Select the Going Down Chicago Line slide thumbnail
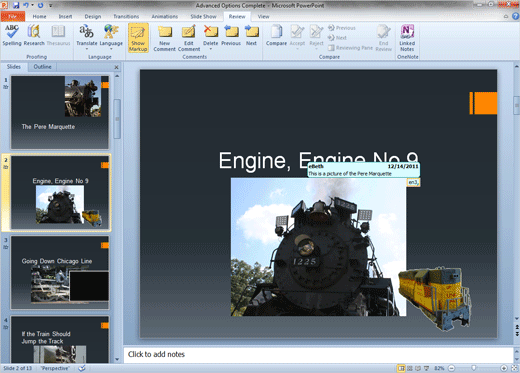Image resolution: width=520 pixels, height=373 pixels. (60, 273)
